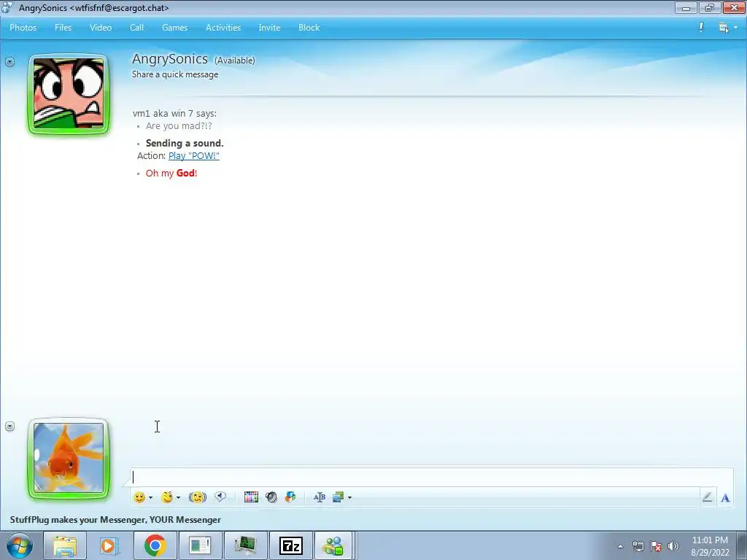Open the Games menu
Image resolution: width=747 pixels, height=560 pixels.
[x=174, y=28]
